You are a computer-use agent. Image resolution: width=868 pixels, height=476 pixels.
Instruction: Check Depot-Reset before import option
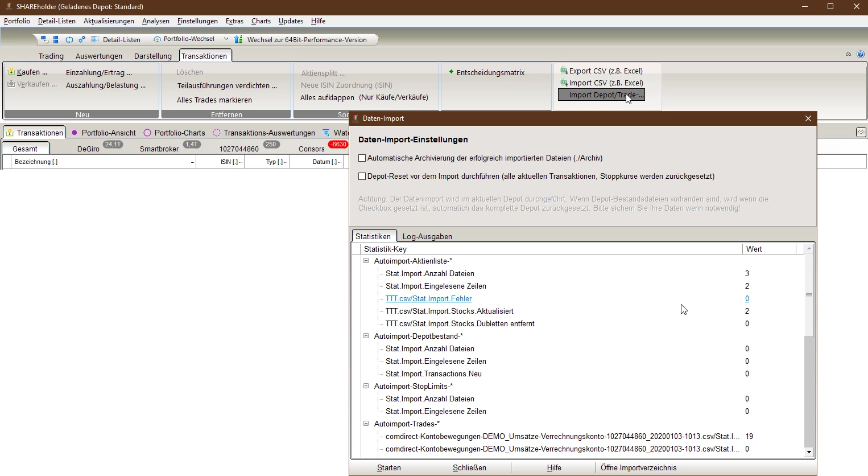pos(362,177)
